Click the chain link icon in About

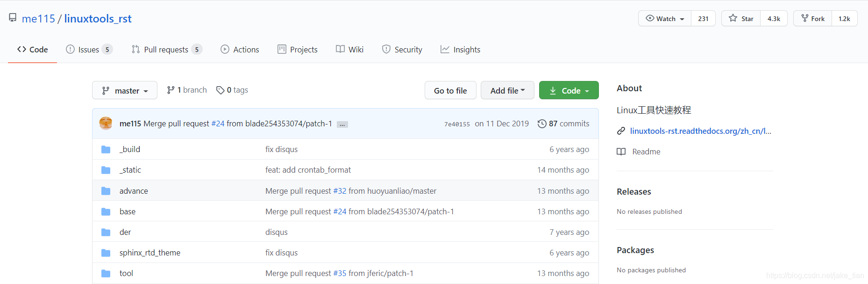tap(621, 131)
